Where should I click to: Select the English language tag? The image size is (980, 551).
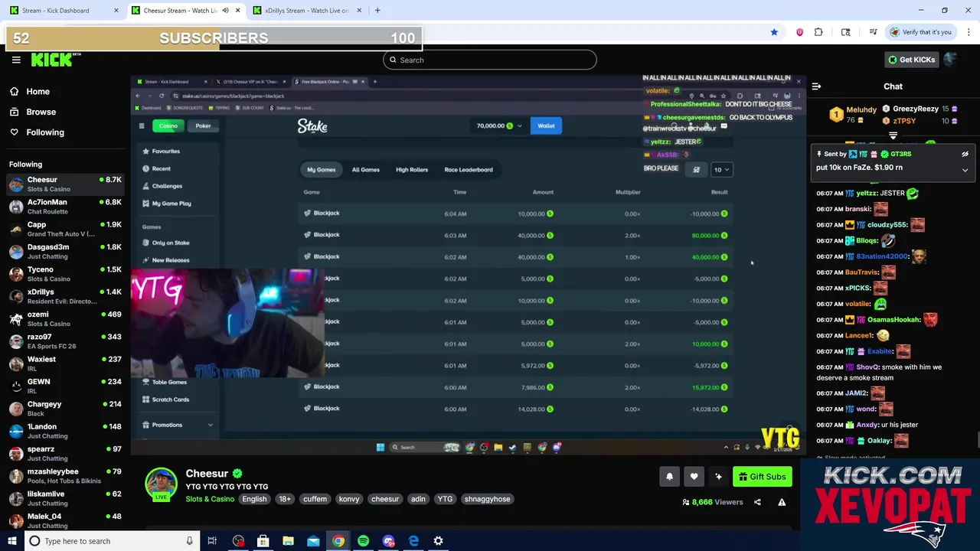click(254, 499)
